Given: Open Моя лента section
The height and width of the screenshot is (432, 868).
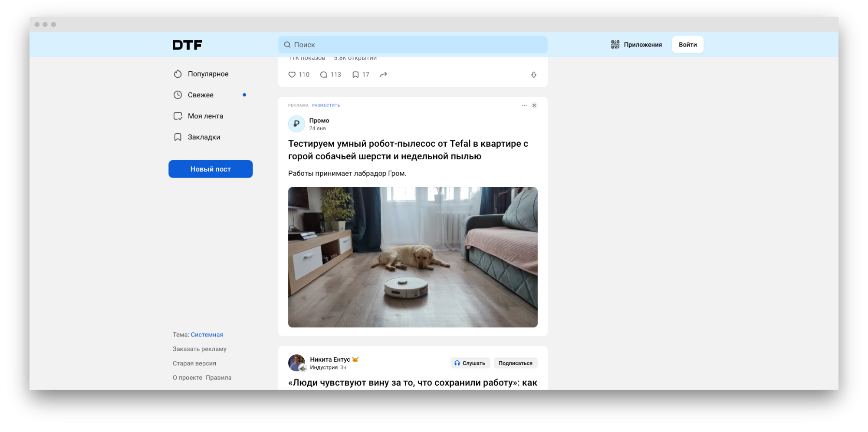Looking at the screenshot, I should [x=205, y=116].
